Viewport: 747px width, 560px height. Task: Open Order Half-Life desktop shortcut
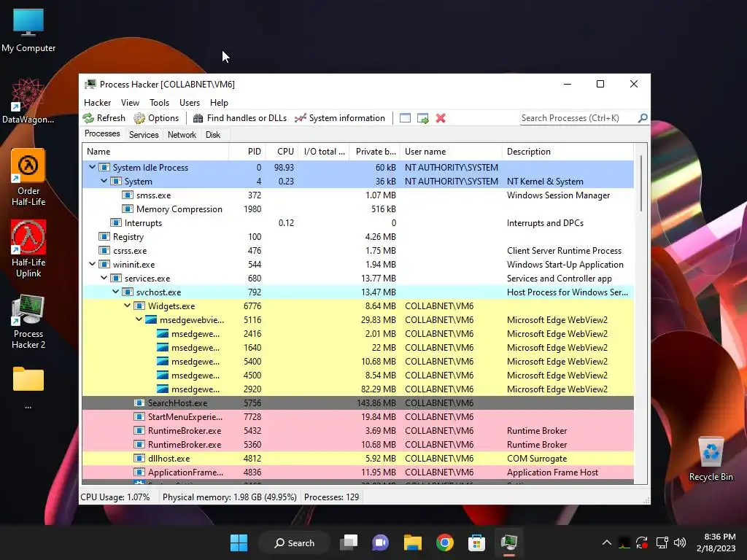[28, 177]
